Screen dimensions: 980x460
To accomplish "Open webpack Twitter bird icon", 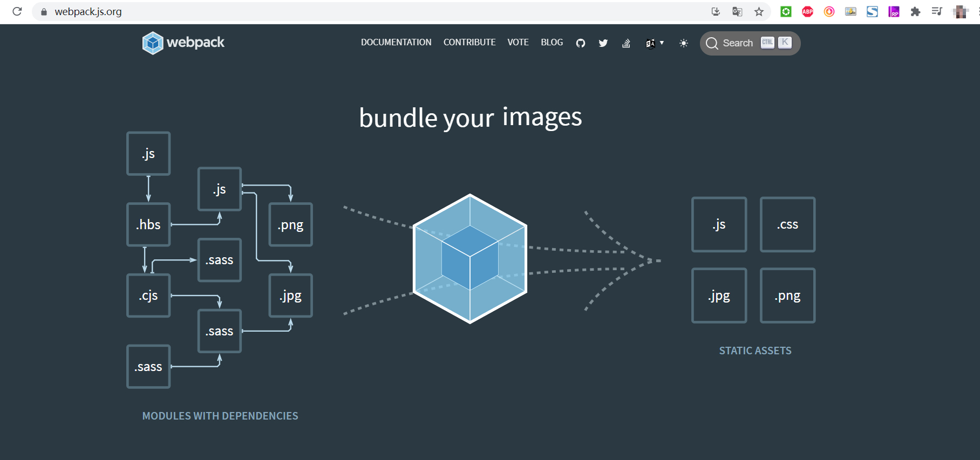I will (603, 43).
